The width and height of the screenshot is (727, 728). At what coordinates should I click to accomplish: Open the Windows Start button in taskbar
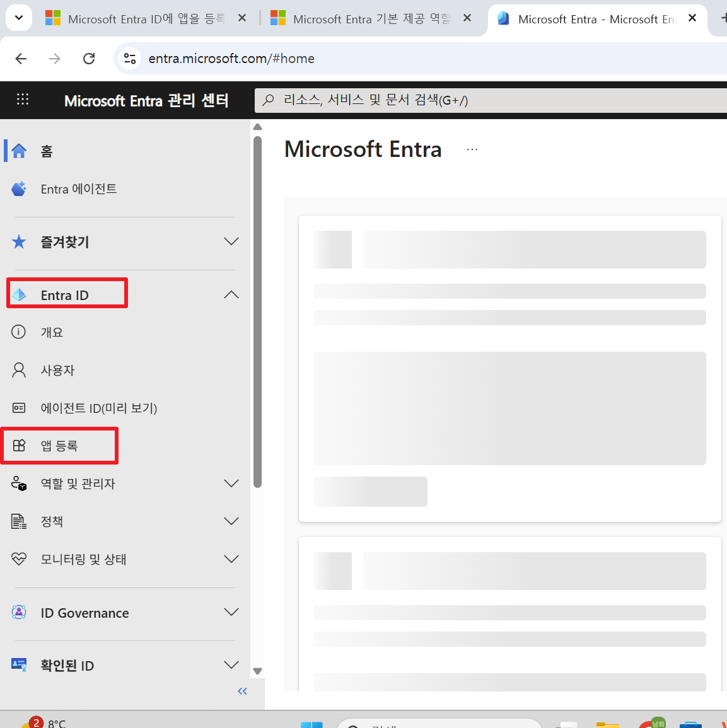[311, 724]
